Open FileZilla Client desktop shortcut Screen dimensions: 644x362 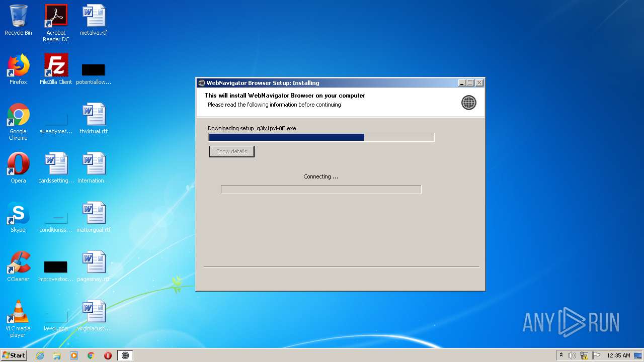[56, 70]
